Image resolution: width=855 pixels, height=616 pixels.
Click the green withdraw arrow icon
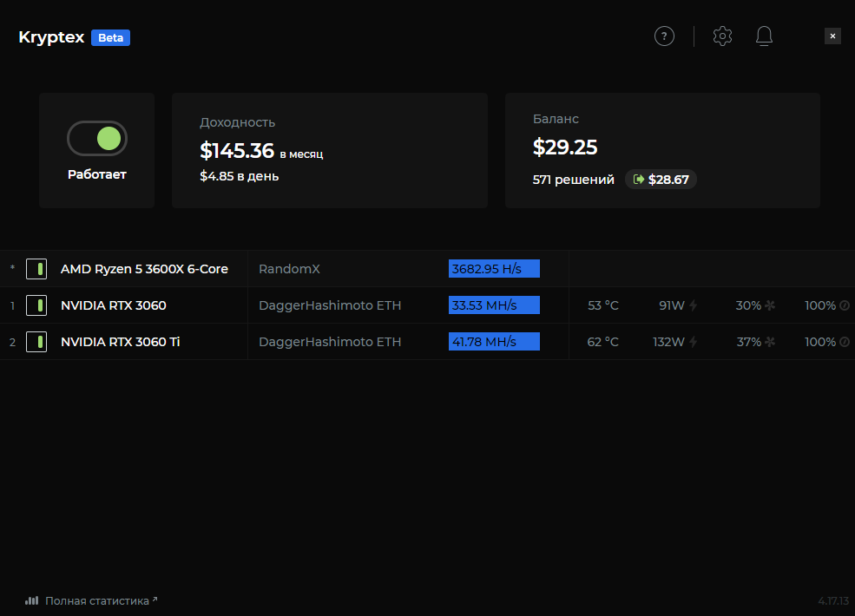pyautogui.click(x=639, y=180)
